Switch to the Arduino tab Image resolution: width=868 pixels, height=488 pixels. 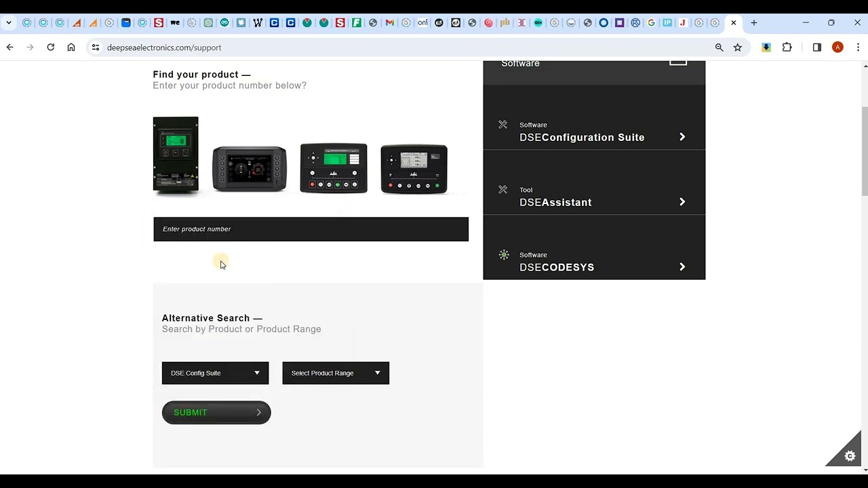(224, 22)
